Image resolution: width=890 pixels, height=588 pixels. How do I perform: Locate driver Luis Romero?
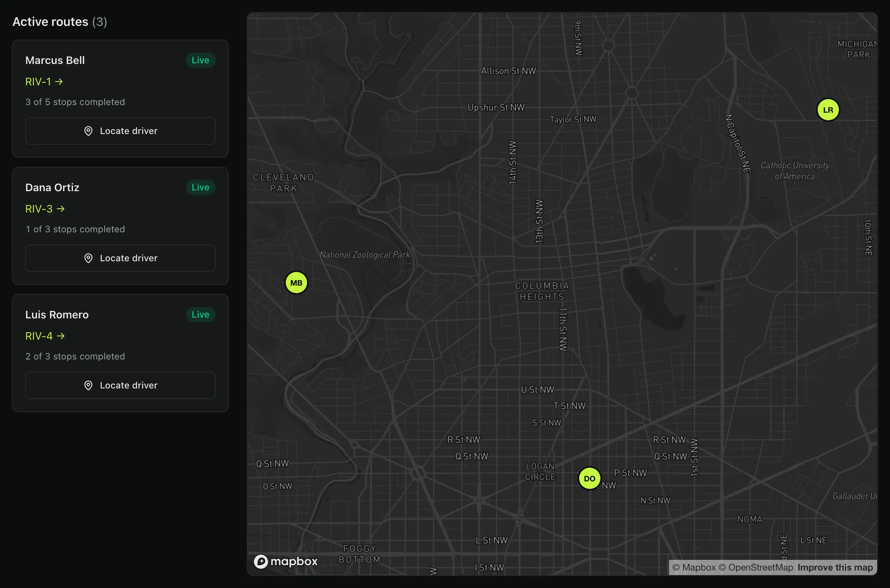tap(120, 385)
